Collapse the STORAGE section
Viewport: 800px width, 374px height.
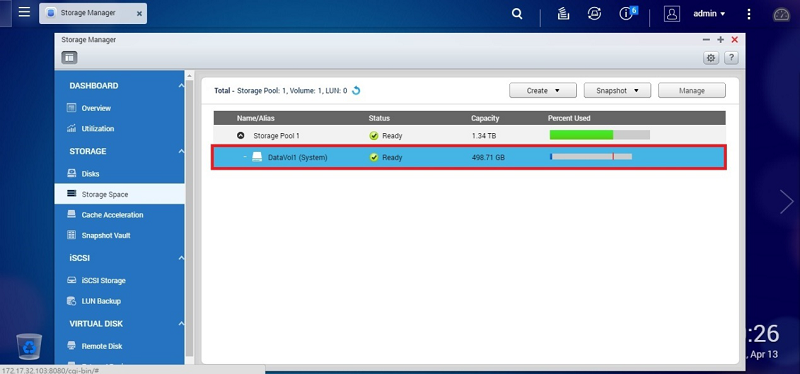[181, 152]
